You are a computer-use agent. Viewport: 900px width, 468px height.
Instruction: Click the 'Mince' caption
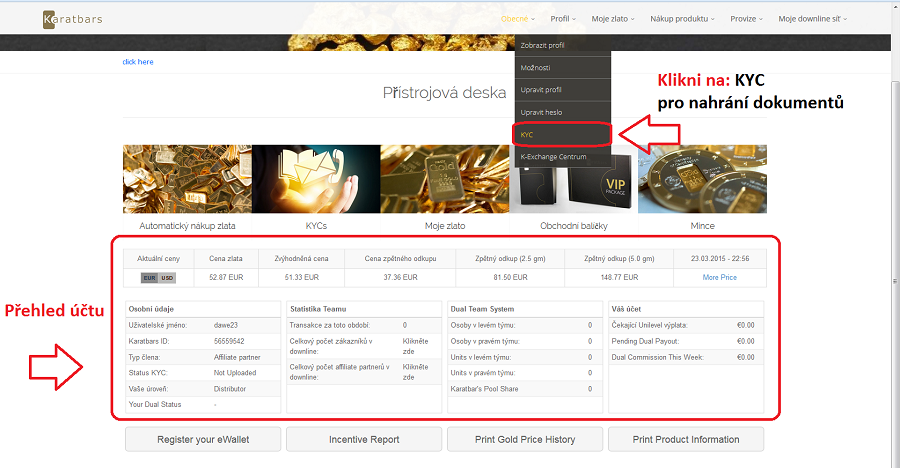tap(703, 226)
